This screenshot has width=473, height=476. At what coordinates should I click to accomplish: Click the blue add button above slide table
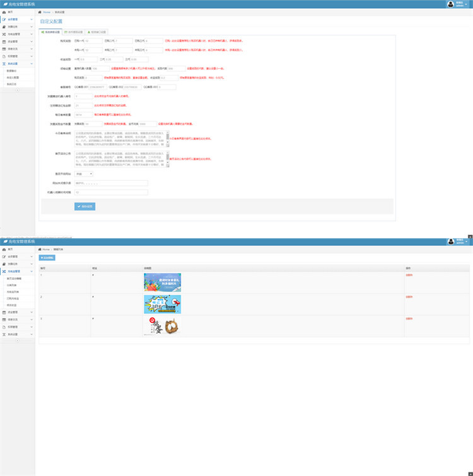pyautogui.click(x=47, y=258)
